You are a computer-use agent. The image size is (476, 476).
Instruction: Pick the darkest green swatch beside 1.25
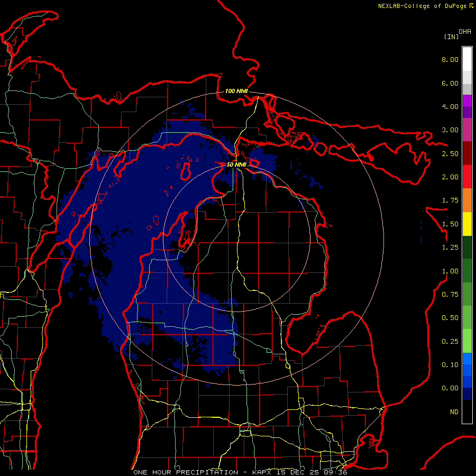(x=467, y=248)
